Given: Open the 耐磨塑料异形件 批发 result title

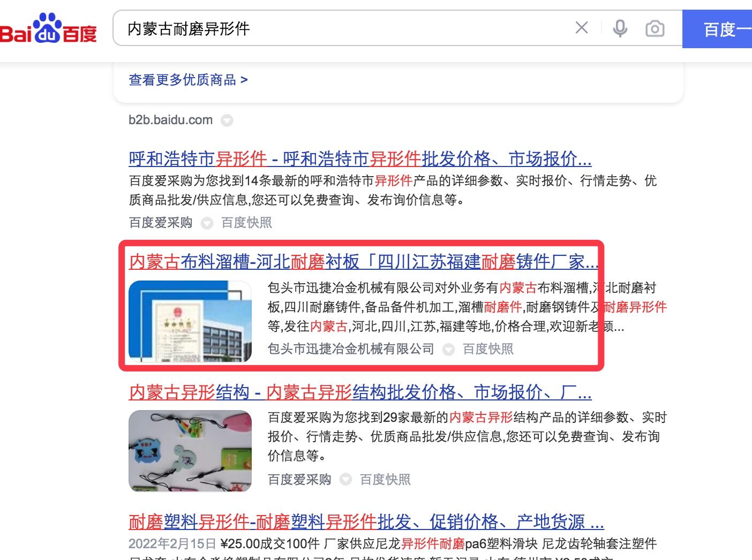Looking at the screenshot, I should coord(366,521).
